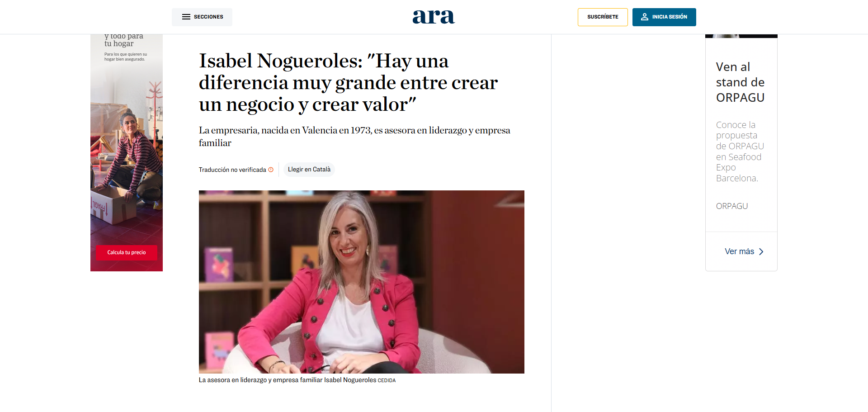The image size is (868, 412).
Task: Click the cropped image atop the ORPAGU card
Action: [x=741, y=36]
